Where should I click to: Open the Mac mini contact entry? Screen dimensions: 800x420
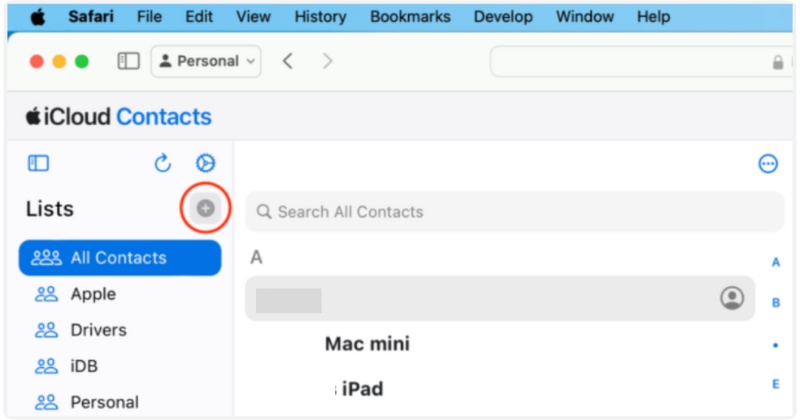click(x=367, y=345)
